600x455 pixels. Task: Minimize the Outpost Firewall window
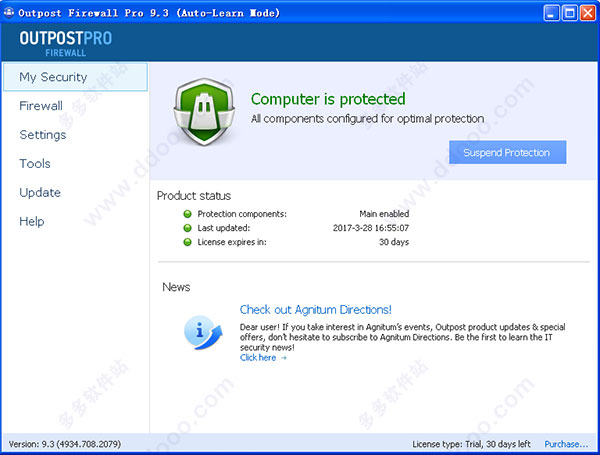(551, 13)
